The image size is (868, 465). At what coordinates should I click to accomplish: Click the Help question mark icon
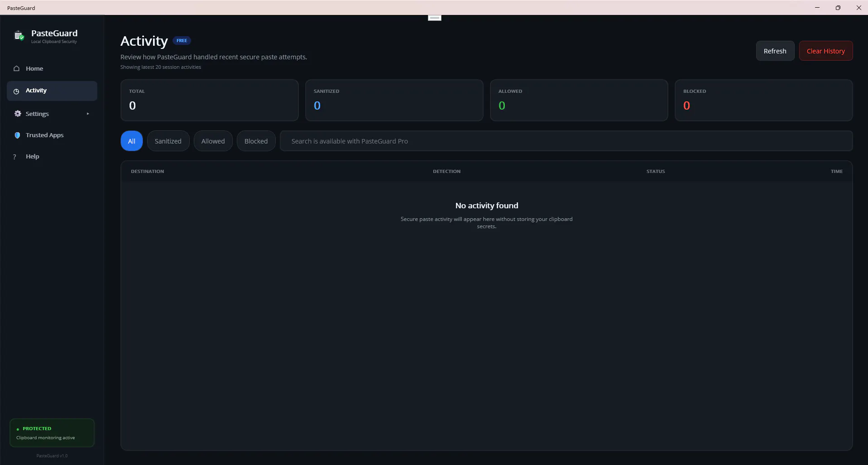[x=14, y=157]
